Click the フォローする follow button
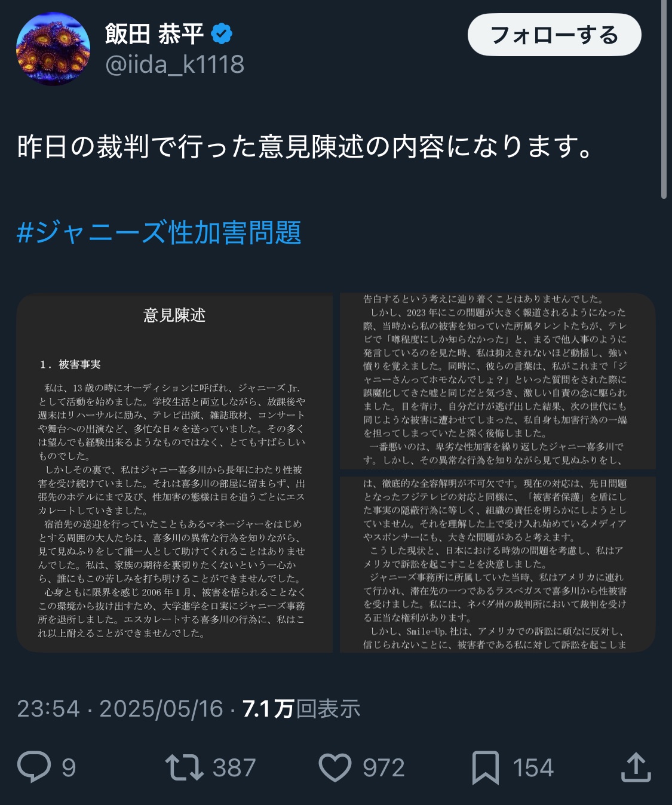 pos(554,35)
